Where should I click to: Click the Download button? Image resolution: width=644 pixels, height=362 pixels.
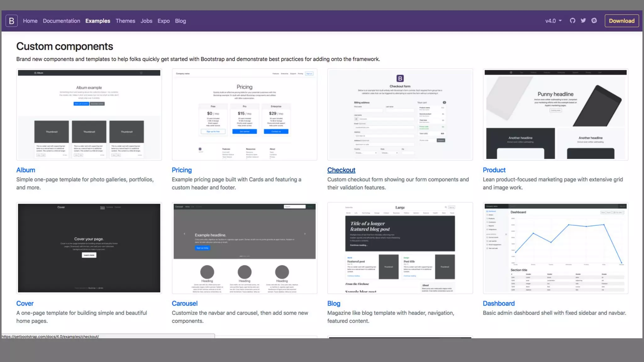point(622,21)
